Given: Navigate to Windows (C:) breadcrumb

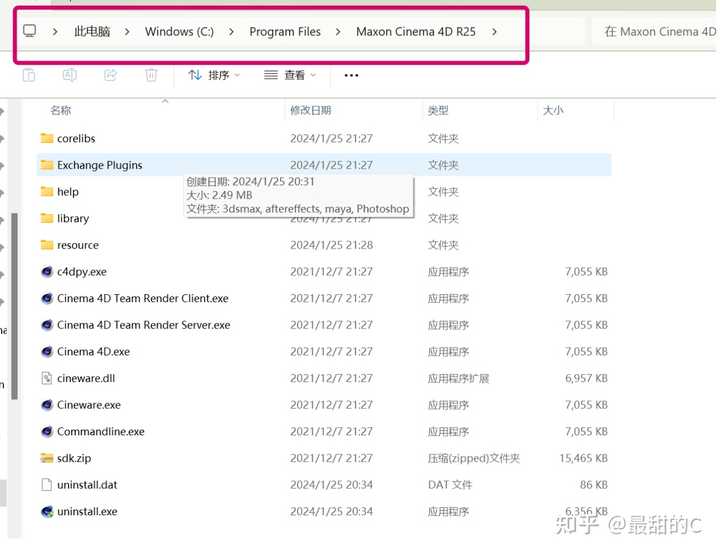Looking at the screenshot, I should click(x=180, y=32).
